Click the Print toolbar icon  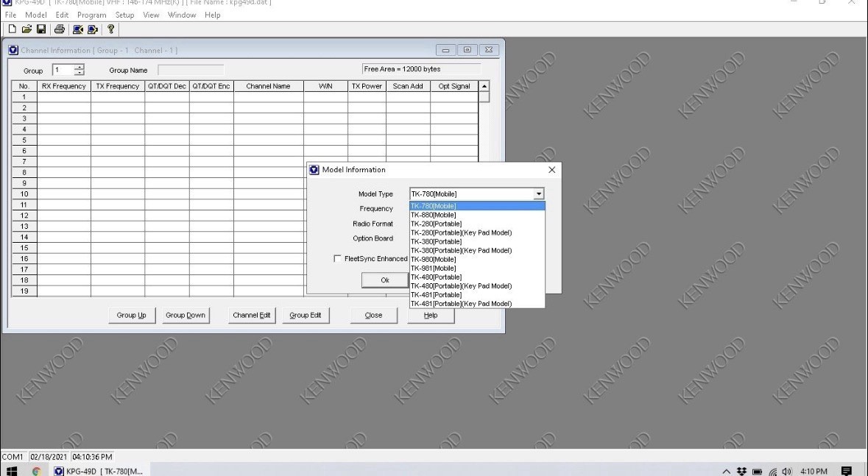point(59,29)
